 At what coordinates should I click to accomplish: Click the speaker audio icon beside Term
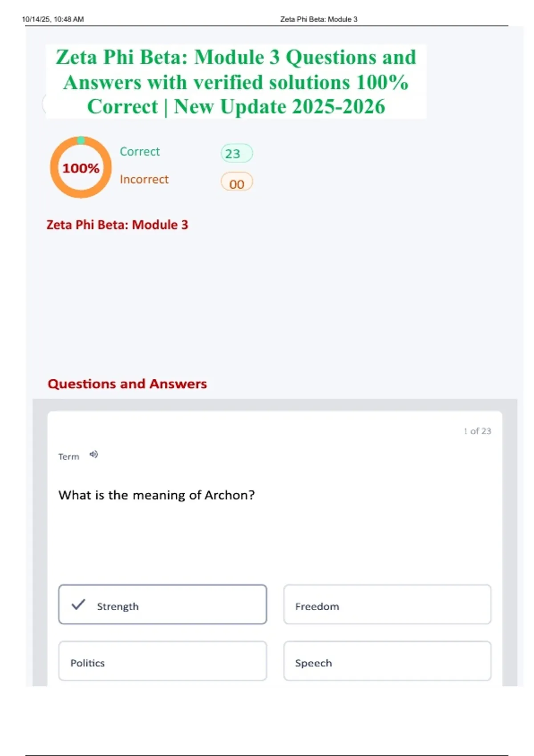[x=93, y=454]
